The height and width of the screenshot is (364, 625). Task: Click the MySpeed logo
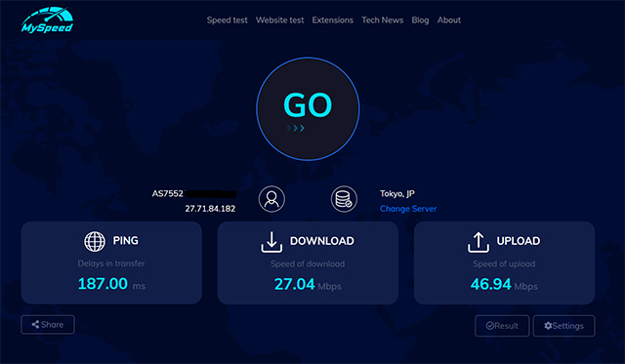[48, 20]
